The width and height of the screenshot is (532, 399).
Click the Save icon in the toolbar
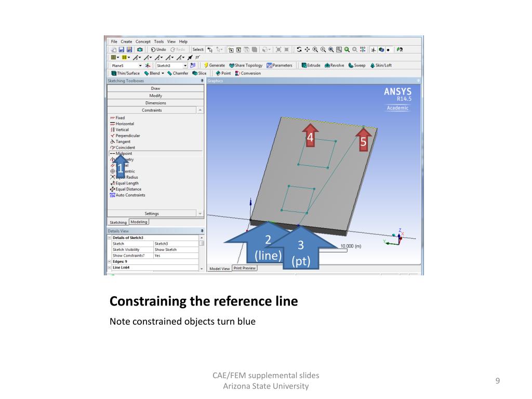click(x=121, y=49)
